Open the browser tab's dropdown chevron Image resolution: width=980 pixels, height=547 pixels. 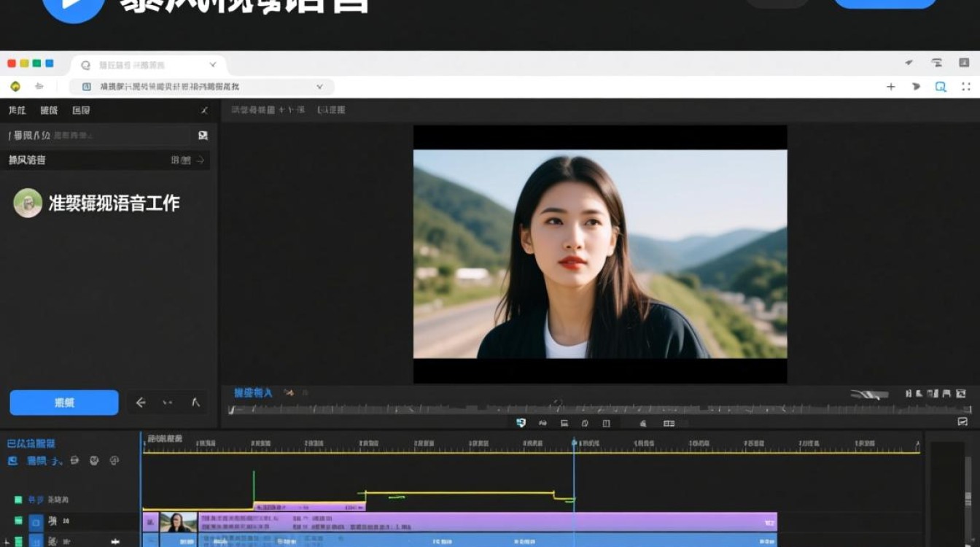click(x=213, y=65)
